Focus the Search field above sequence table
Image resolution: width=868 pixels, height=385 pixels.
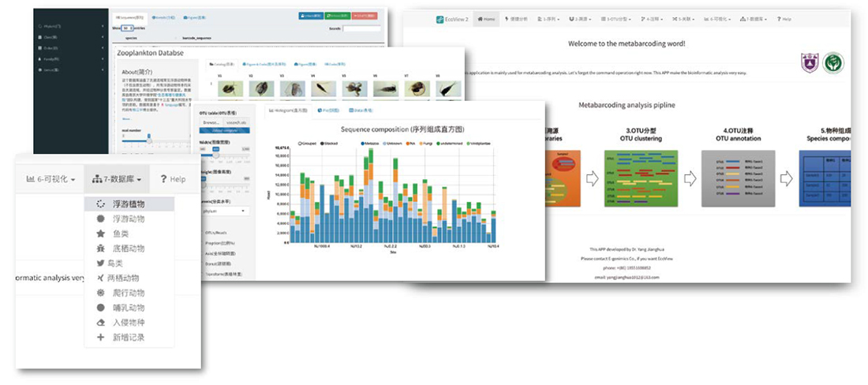tap(362, 28)
